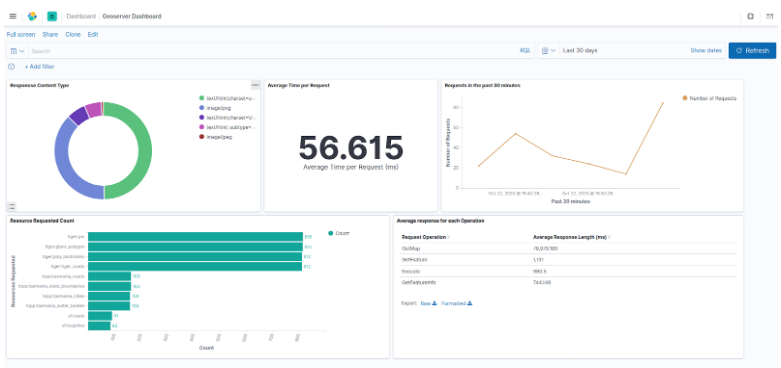The image size is (781, 368).
Task: Open Response Content Type panel options menu
Action: 256,85
